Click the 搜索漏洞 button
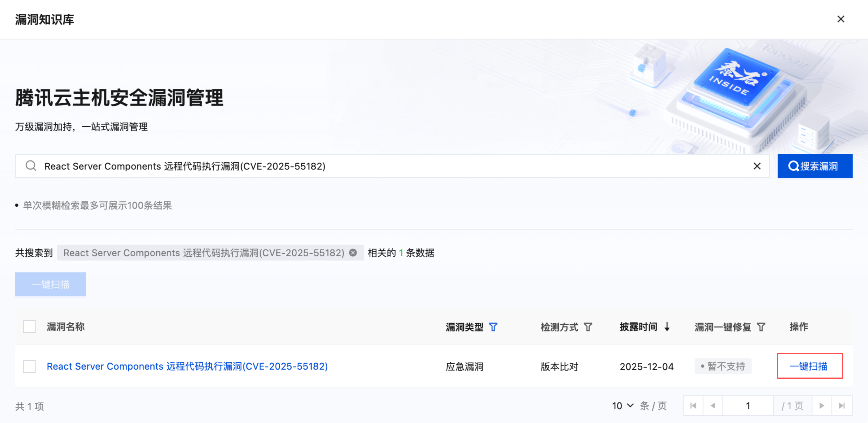 pos(815,166)
